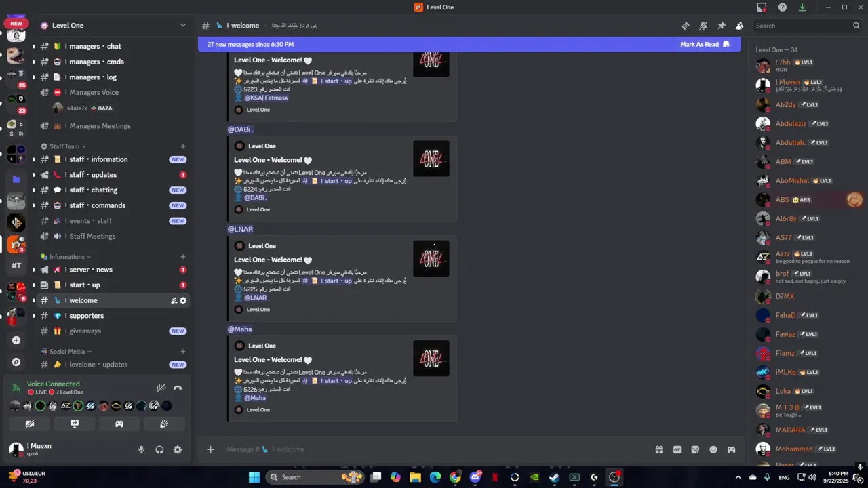Image resolution: width=868 pixels, height=488 pixels.
Task: Click the Muvxn user avatar in the user panel
Action: click(x=16, y=449)
